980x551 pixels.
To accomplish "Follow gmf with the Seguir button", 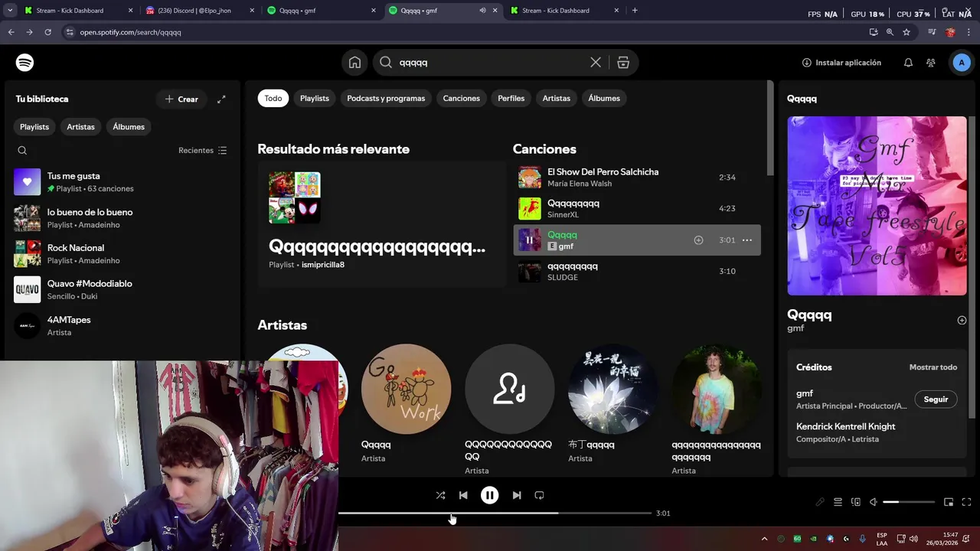I will (x=936, y=399).
